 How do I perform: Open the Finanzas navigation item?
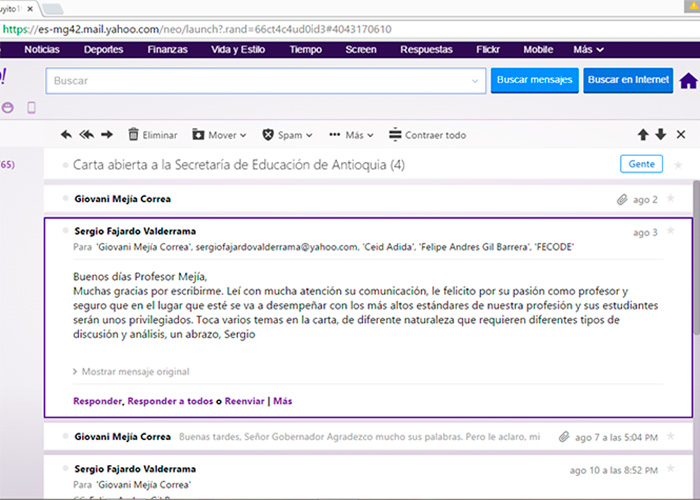pyautogui.click(x=167, y=49)
